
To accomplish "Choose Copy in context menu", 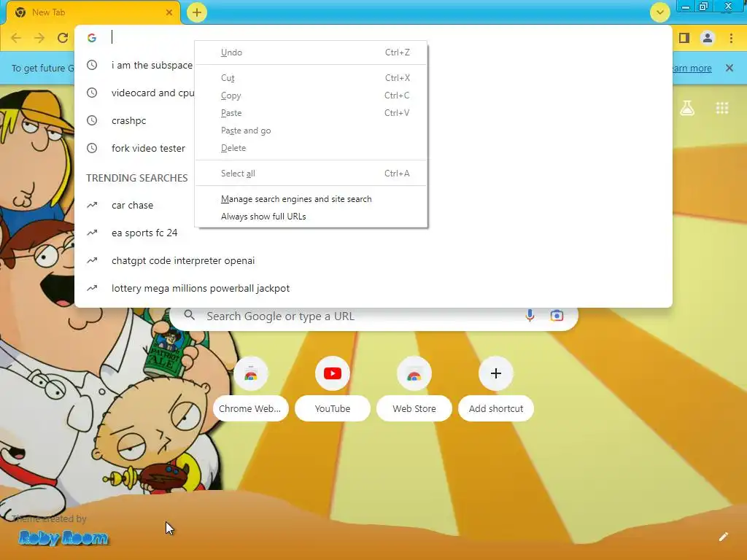I will (311, 96).
